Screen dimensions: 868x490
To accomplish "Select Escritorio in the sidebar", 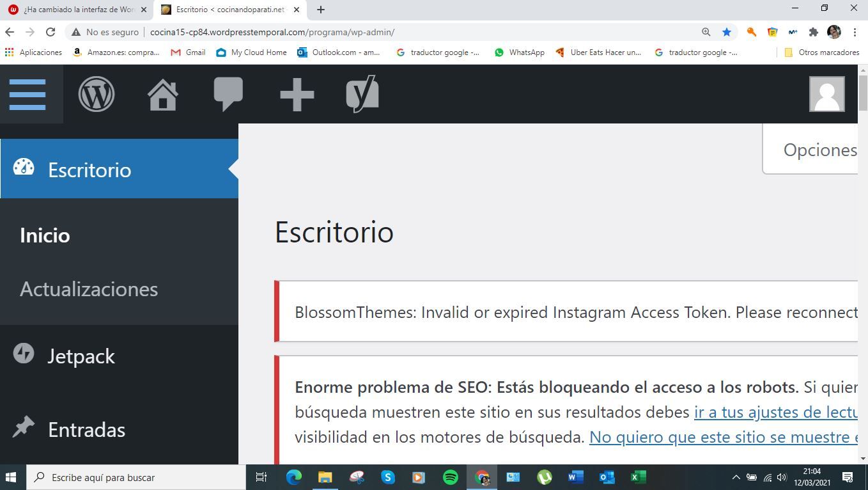I will 119,169.
